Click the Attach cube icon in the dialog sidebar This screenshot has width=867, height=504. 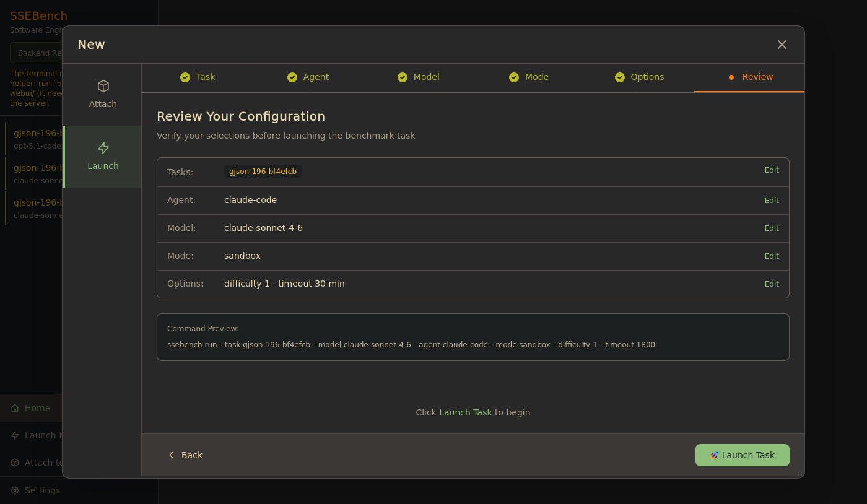pyautogui.click(x=103, y=86)
